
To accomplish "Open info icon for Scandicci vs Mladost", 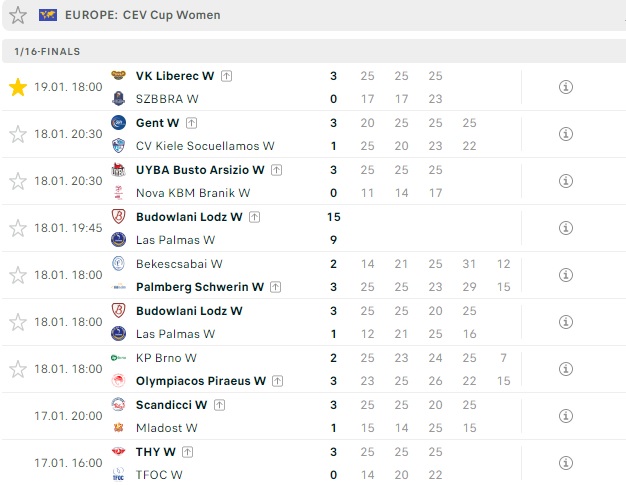I will click(566, 416).
